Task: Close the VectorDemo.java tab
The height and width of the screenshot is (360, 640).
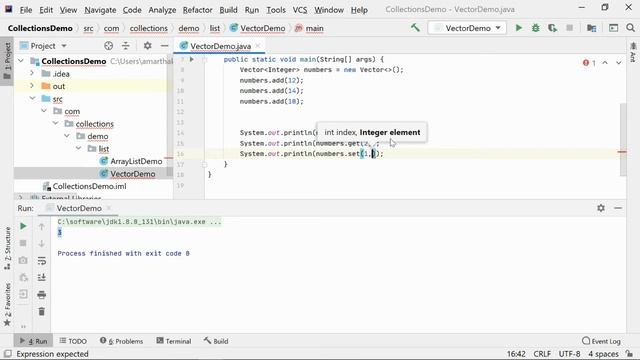Action: [258, 46]
